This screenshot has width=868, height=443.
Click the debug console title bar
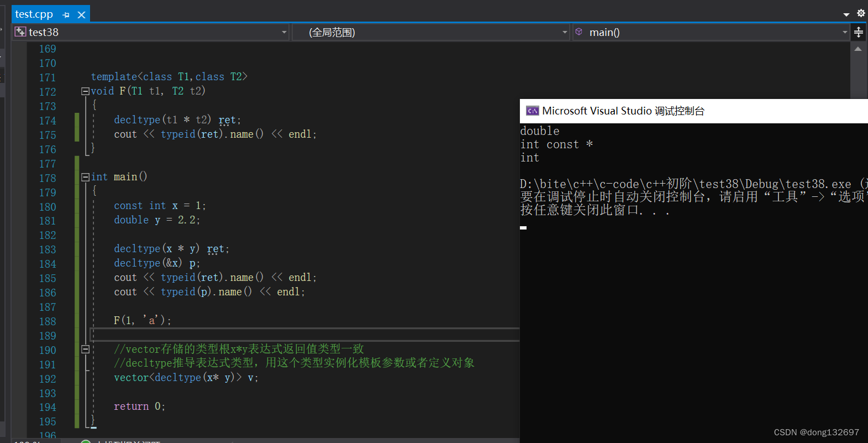694,111
